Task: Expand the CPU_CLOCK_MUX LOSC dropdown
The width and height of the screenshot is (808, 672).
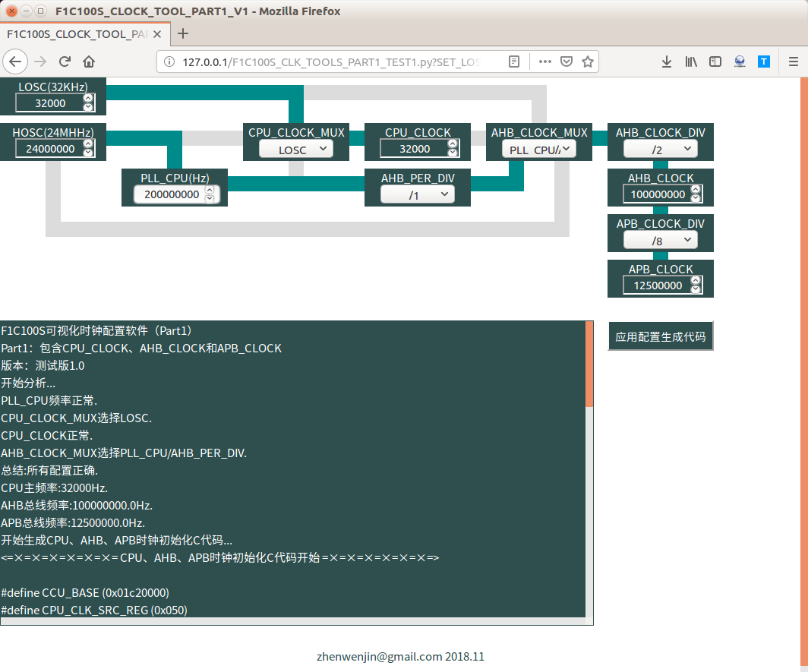Action: click(296, 150)
